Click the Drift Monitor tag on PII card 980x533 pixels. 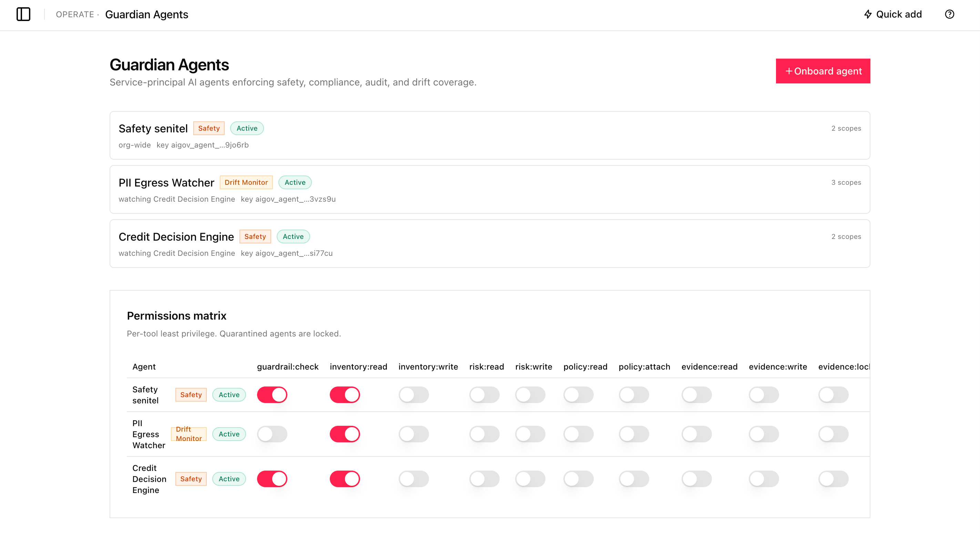click(x=246, y=182)
